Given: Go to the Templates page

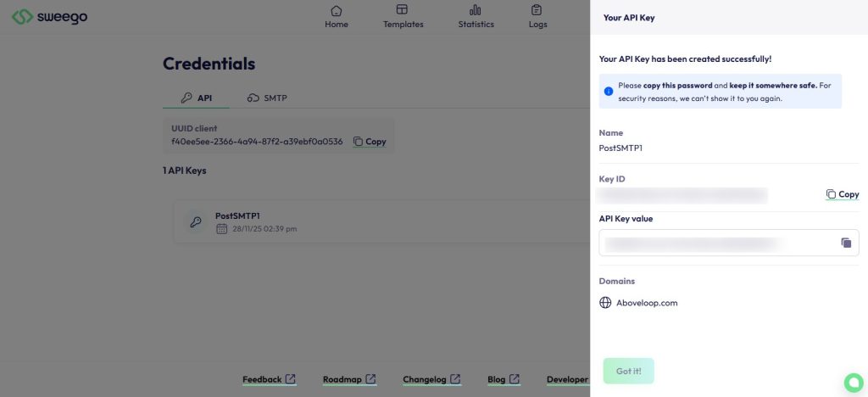Looking at the screenshot, I should click(403, 17).
